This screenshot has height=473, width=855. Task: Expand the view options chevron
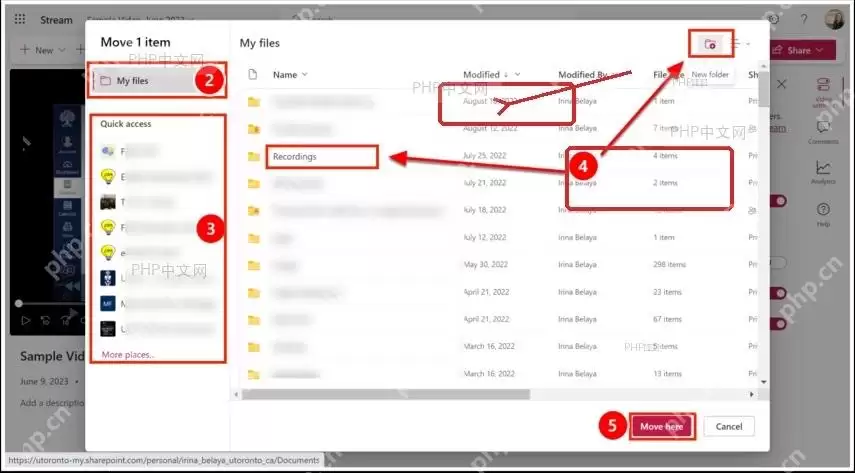(x=748, y=44)
